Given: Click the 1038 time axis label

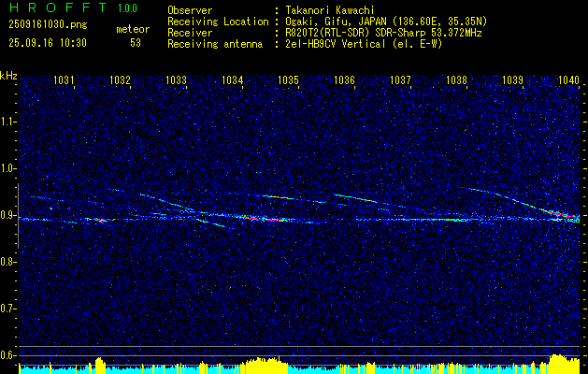Looking at the screenshot, I should coord(456,79).
